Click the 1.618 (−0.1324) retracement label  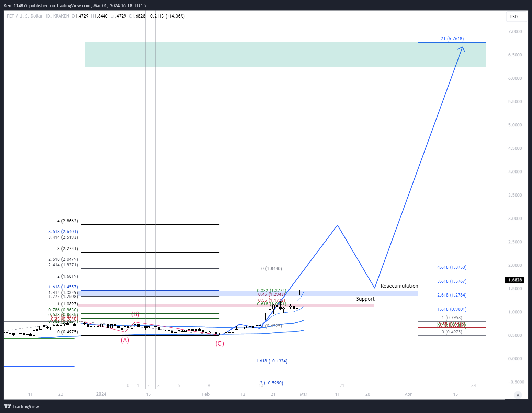pyautogui.click(x=272, y=361)
